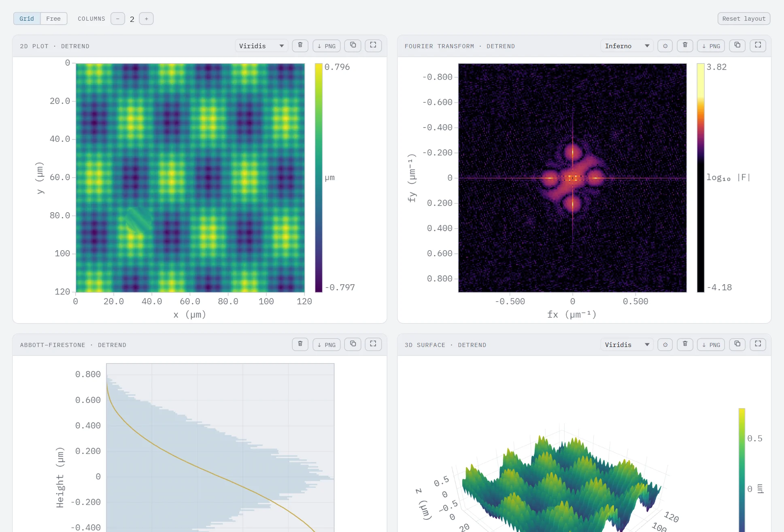Click the 'Height (µm)' axis label

click(60, 477)
